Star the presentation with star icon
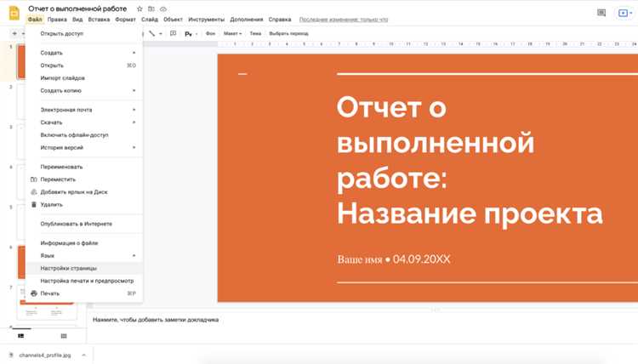Screen dimensions: 638x364 (x=140, y=9)
